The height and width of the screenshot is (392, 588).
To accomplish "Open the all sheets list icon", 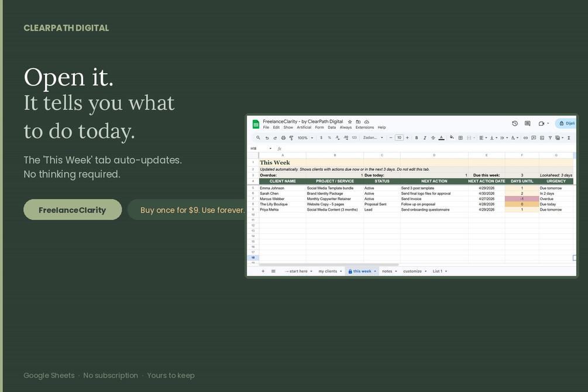I will (273, 271).
